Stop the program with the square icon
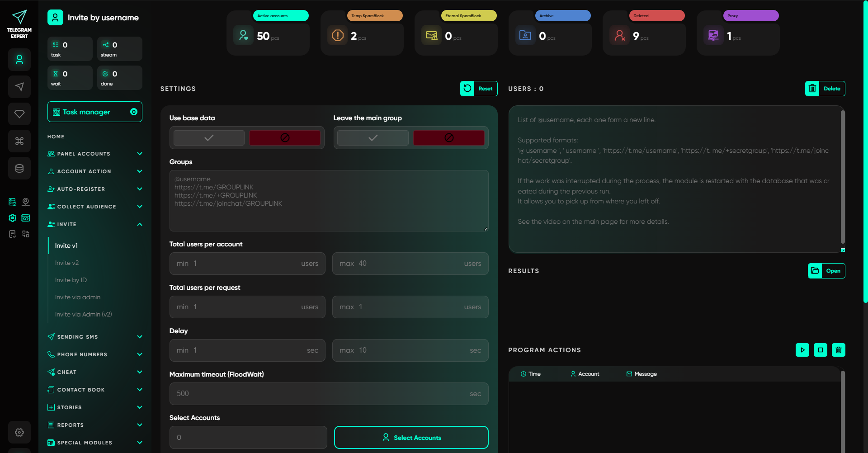 [821, 350]
